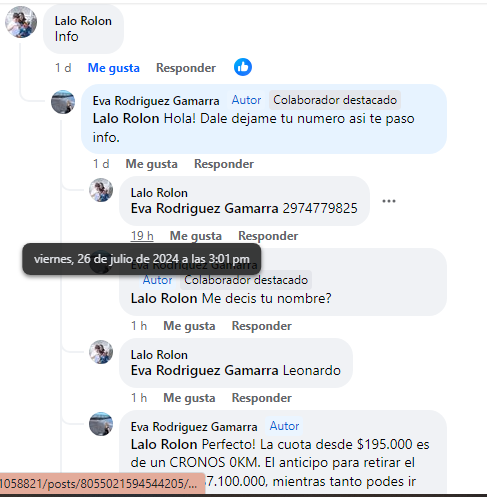Click the Colaborador destacado badge in first reply
Image resolution: width=487 pixels, height=497 pixels.
coord(335,100)
